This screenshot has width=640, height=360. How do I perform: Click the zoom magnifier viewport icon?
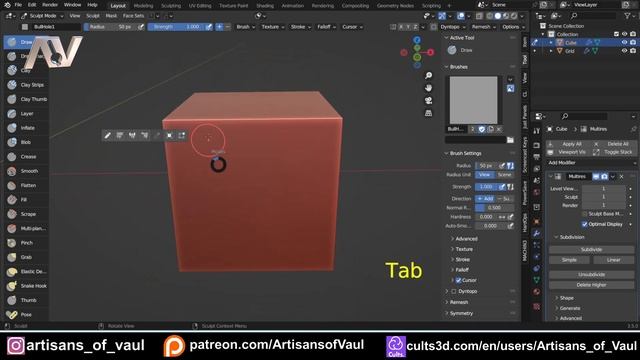pos(428,76)
